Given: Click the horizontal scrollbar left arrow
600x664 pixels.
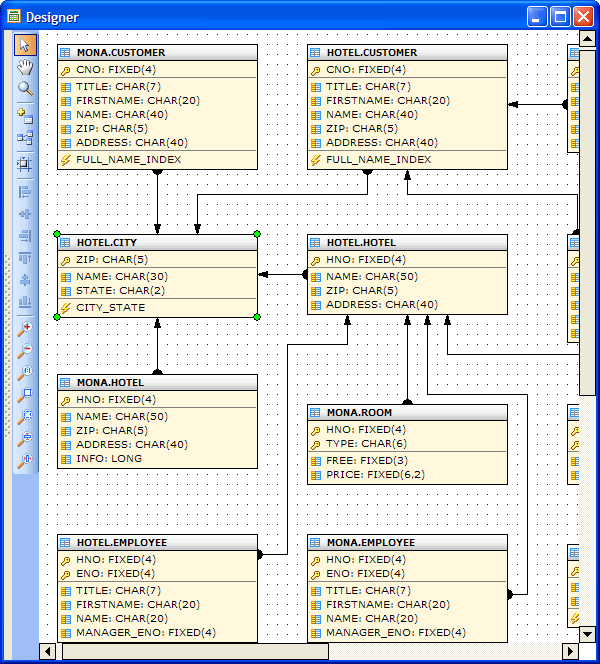Looking at the screenshot, I should coord(47,652).
